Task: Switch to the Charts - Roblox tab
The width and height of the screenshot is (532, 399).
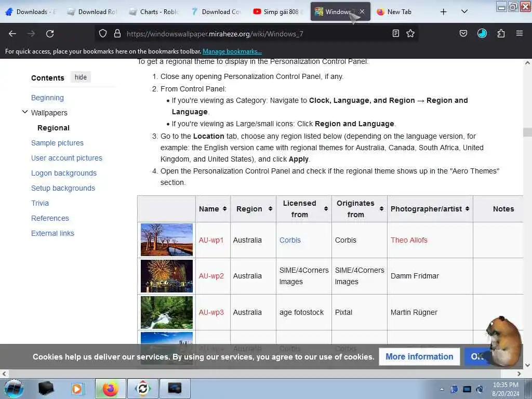Action: pos(154,12)
